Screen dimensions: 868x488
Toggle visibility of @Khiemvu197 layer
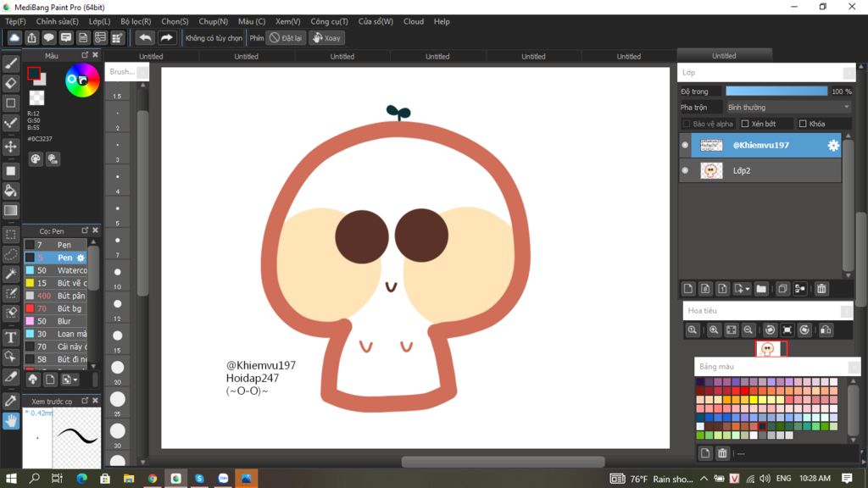685,145
